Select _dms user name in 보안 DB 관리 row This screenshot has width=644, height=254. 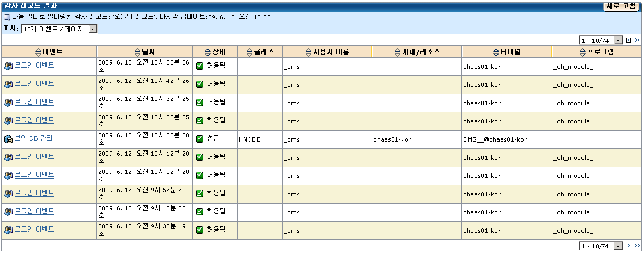[x=292, y=139]
